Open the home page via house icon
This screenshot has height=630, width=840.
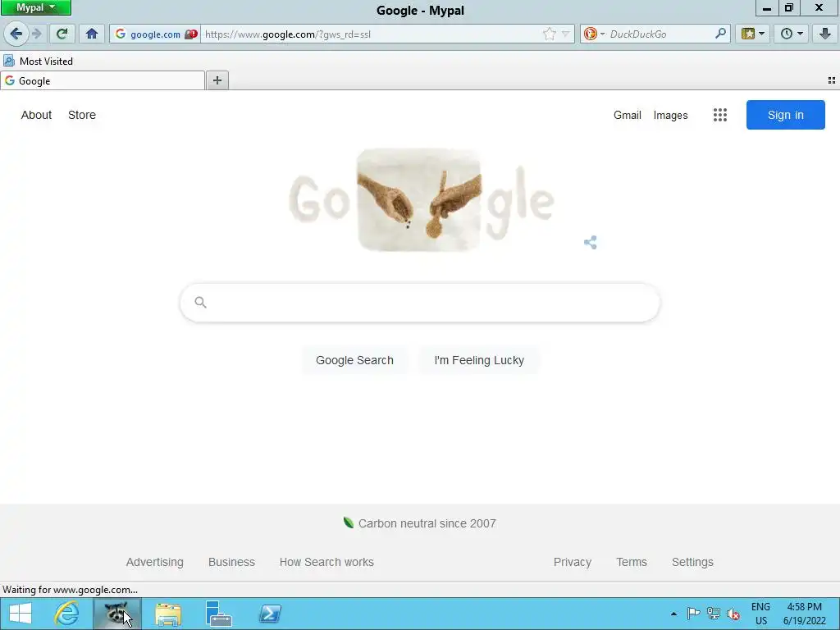coord(92,34)
